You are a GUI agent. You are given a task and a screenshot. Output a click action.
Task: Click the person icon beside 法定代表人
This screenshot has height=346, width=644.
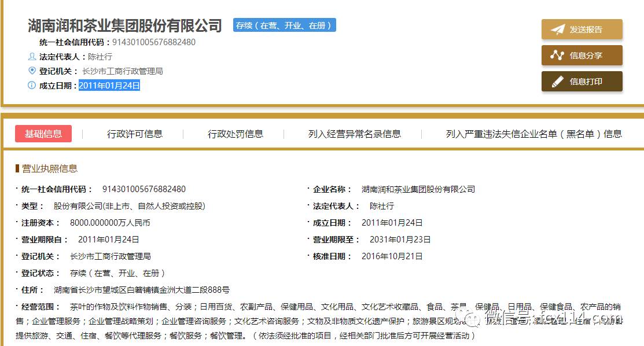[x=32, y=56]
